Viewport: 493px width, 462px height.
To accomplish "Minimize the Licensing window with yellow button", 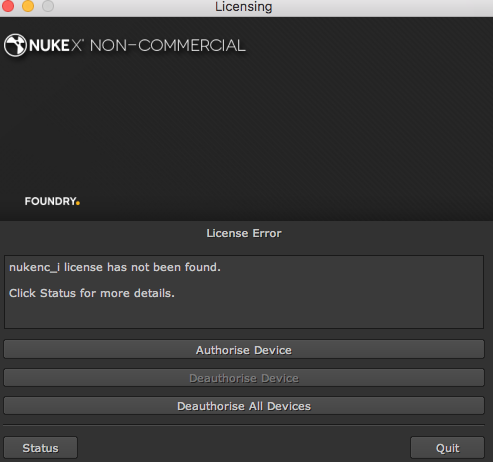I will [28, 6].
